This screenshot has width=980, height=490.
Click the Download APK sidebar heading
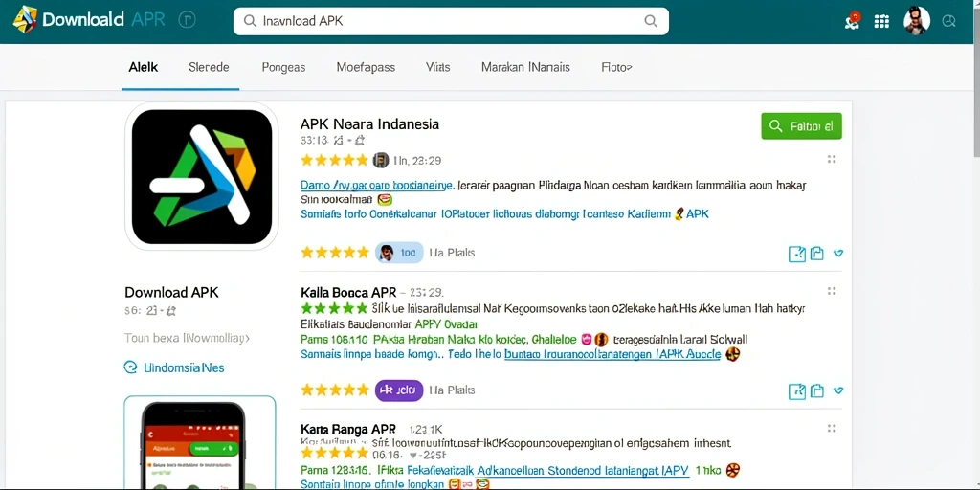[x=172, y=292]
